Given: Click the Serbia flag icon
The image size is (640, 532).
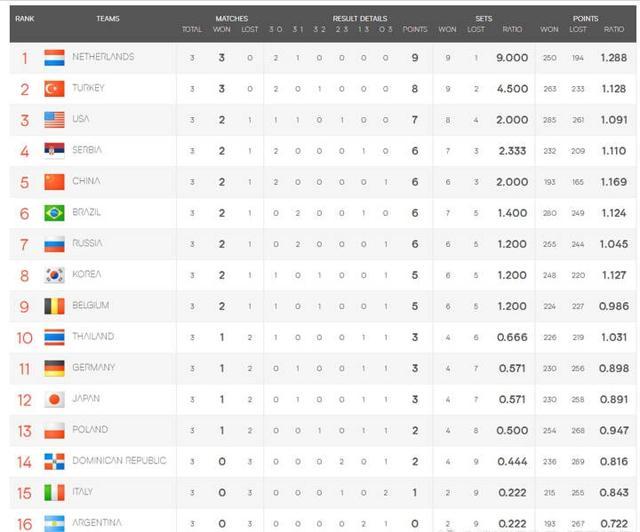Looking at the screenshot, I should pyautogui.click(x=54, y=151).
